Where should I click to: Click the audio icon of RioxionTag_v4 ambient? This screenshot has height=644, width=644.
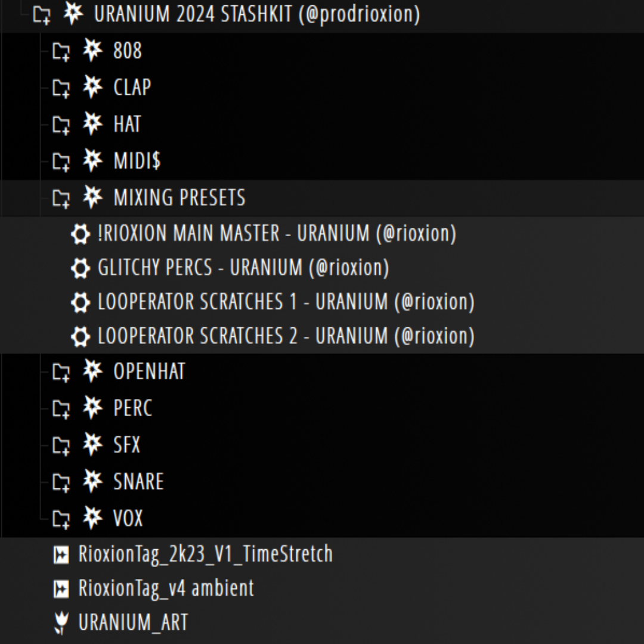pyautogui.click(x=61, y=589)
